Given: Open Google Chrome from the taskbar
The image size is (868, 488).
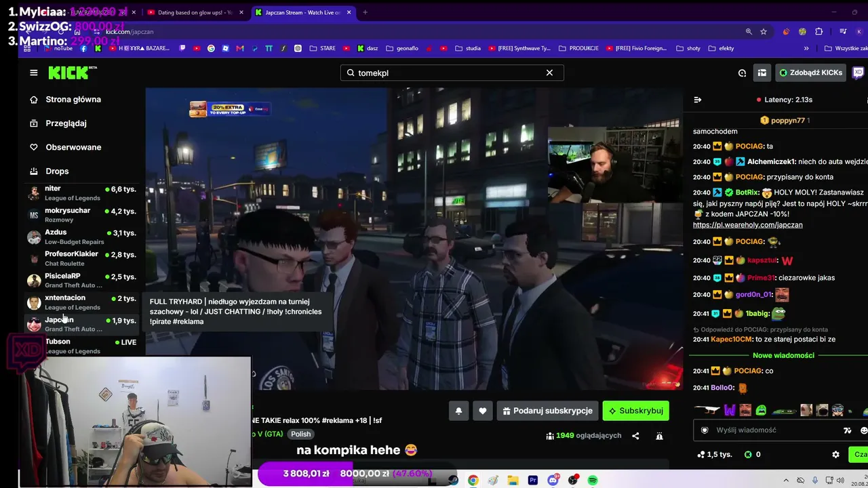Looking at the screenshot, I should pyautogui.click(x=473, y=481).
